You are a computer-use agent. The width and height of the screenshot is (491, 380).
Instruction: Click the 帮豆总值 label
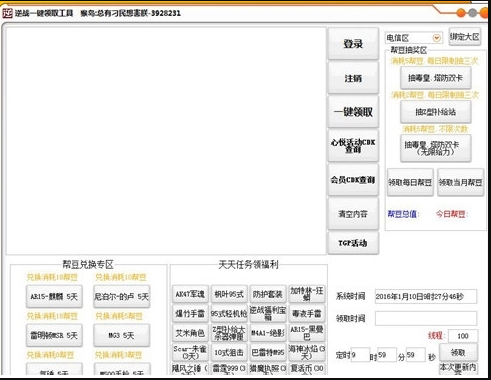tap(403, 214)
